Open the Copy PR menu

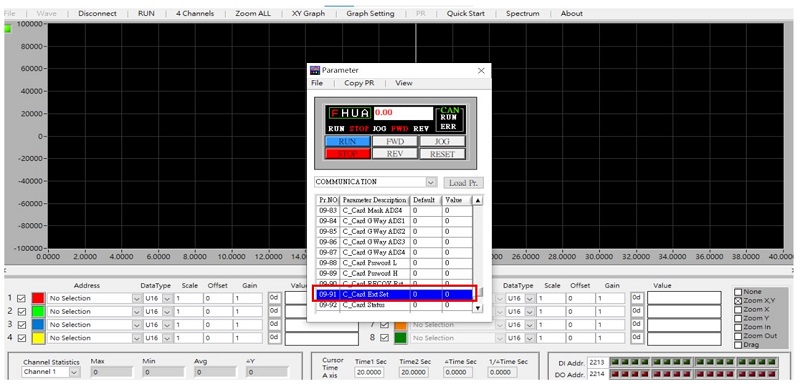(x=359, y=83)
